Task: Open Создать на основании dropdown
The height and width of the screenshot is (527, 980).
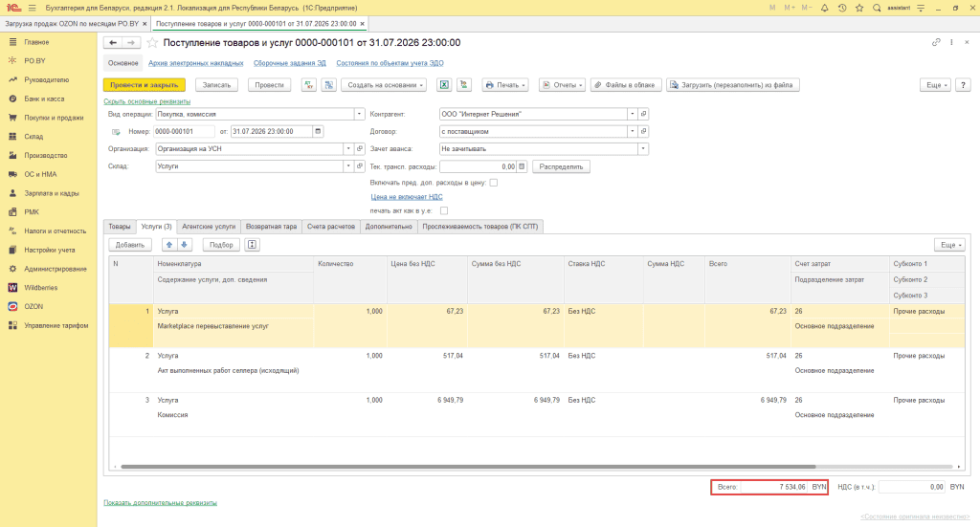Action: [384, 85]
